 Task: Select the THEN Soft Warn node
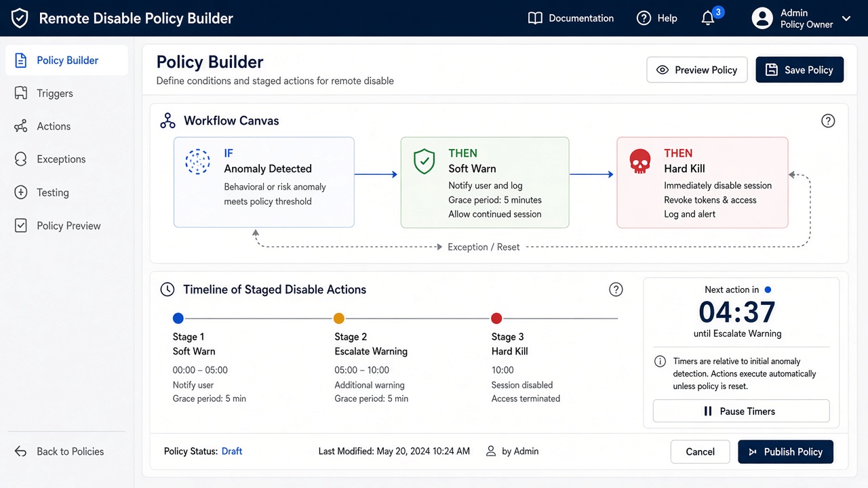(x=485, y=182)
